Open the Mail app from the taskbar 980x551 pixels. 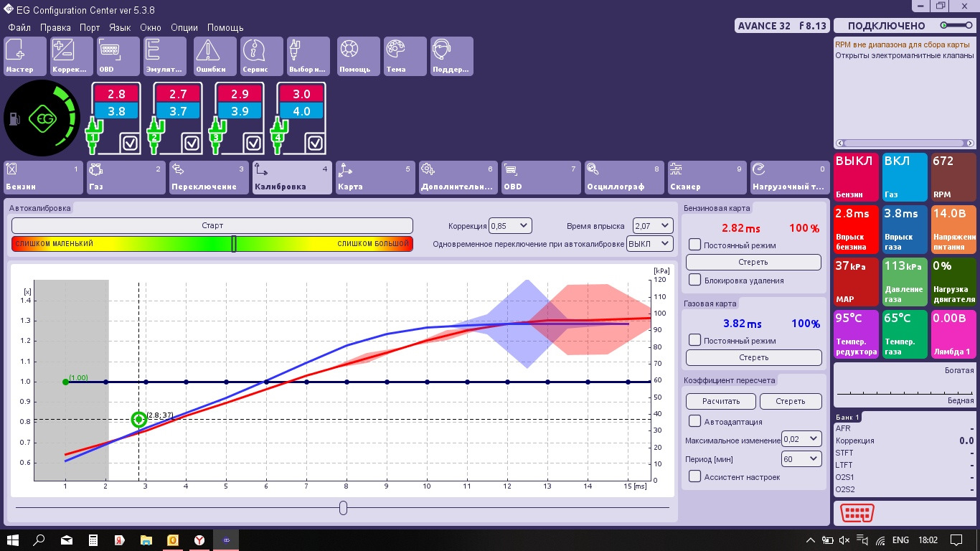(x=66, y=539)
